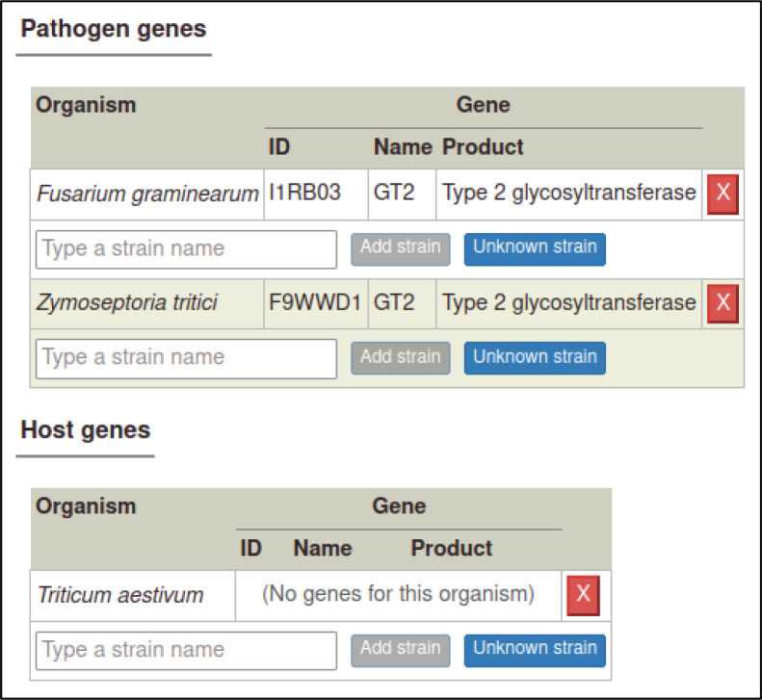Click gene ID F9WWD1
The width and height of the screenshot is (762, 700).
315,302
